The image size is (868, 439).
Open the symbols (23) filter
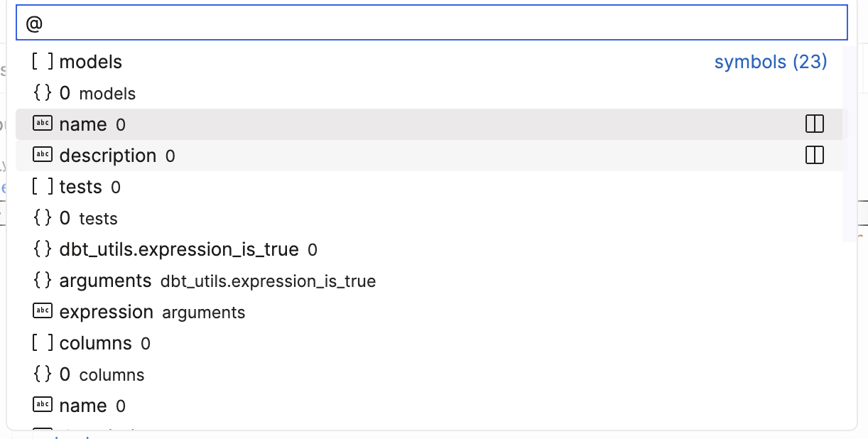coord(770,62)
